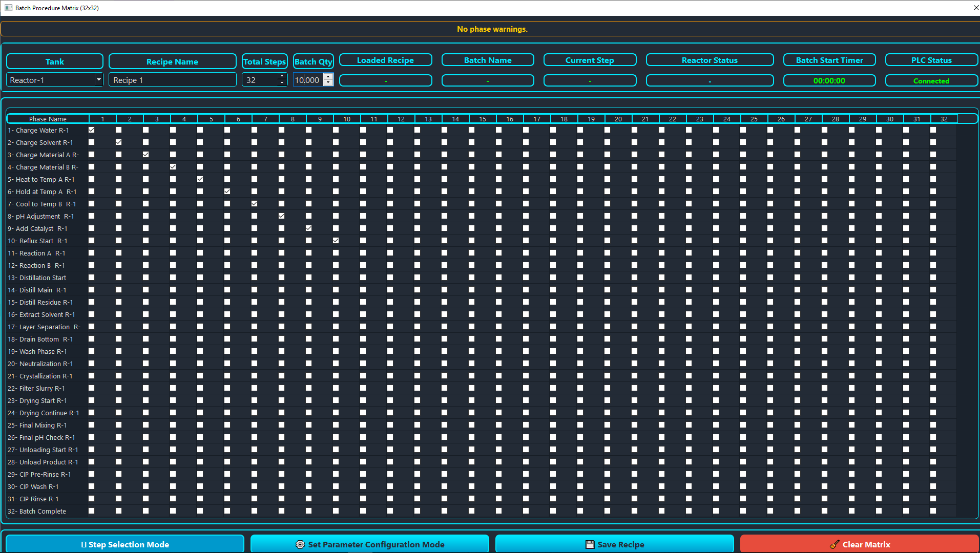980x553 pixels.
Task: Increment Total Steps with the up arrow
Action: coord(281,76)
